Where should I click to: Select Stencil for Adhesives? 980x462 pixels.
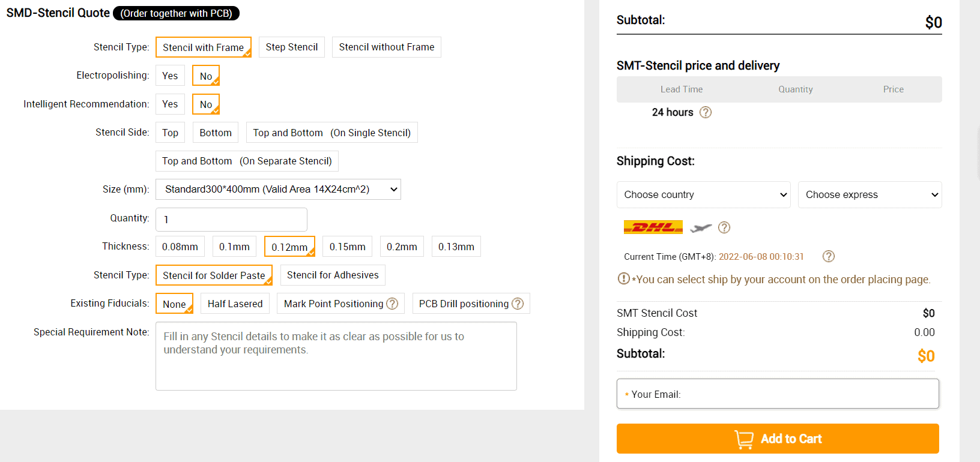(333, 275)
